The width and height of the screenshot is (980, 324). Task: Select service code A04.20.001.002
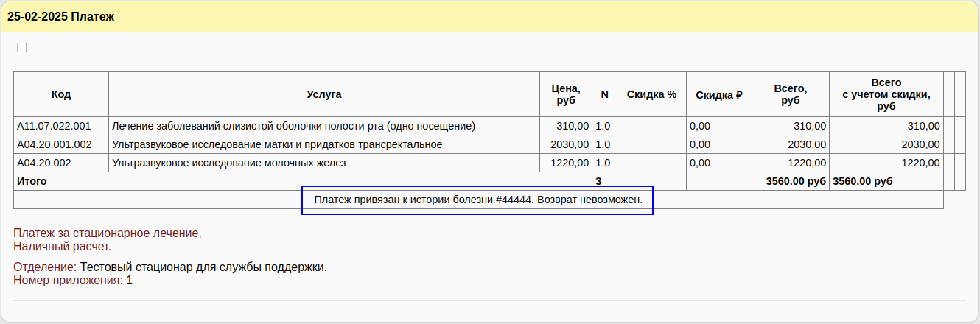pos(55,144)
